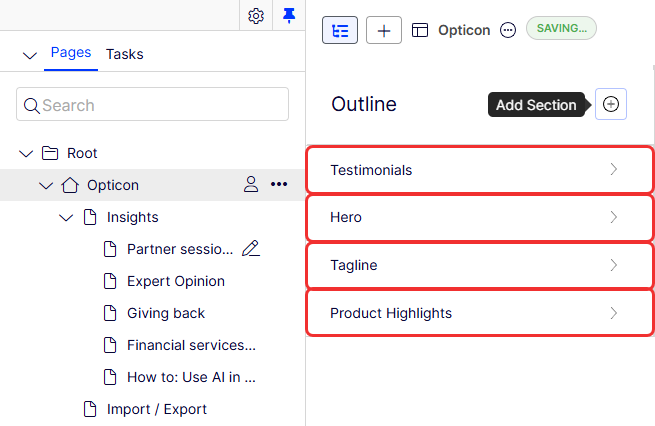Viewport: 655px width, 426px height.
Task: Click the layout icon beside Opticon title
Action: tap(419, 30)
